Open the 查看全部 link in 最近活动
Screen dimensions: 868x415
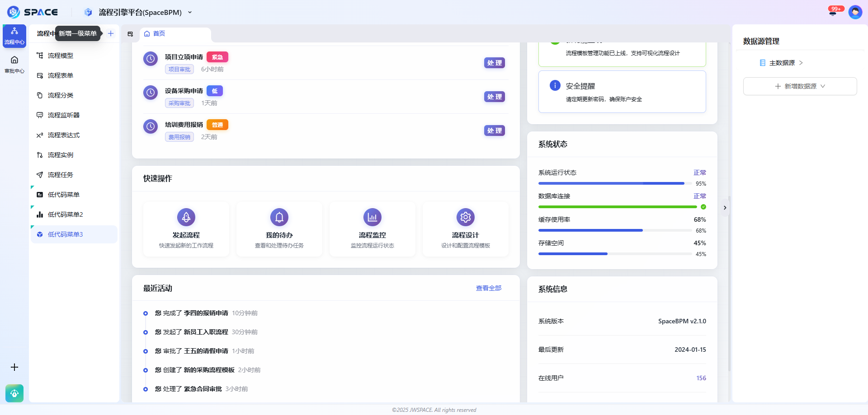[488, 288]
